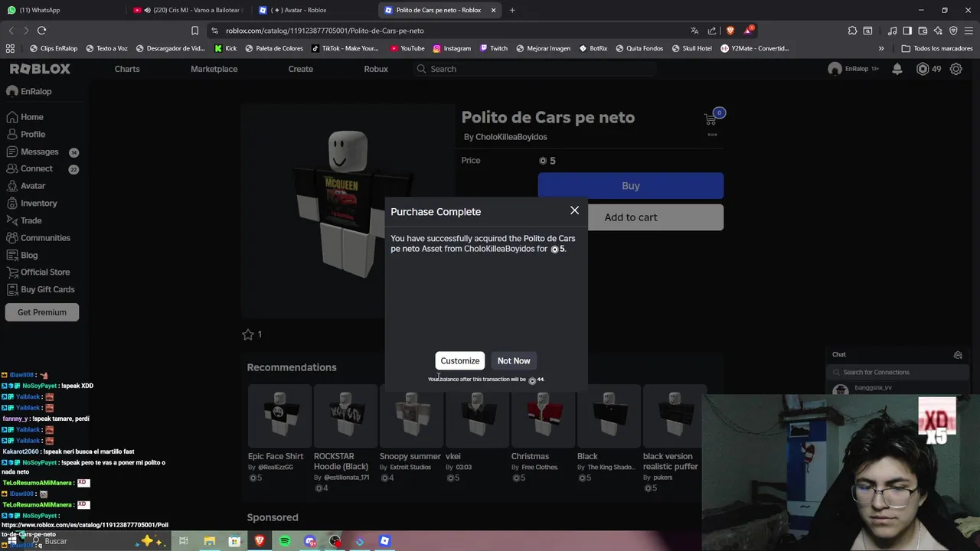Focus the Roblox search field
This screenshot has height=551, width=980.
(534, 69)
